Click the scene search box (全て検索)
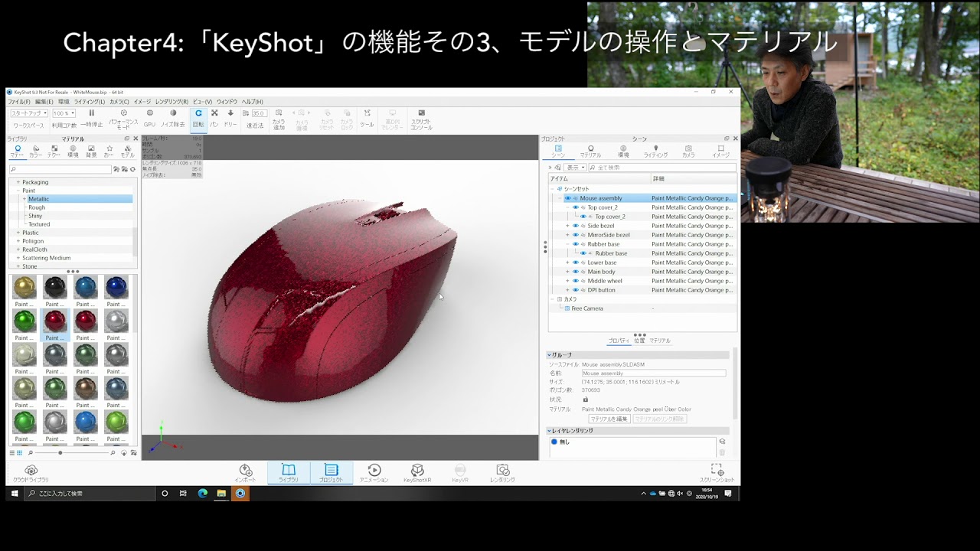Screen dimensions: 980x551 (662, 168)
